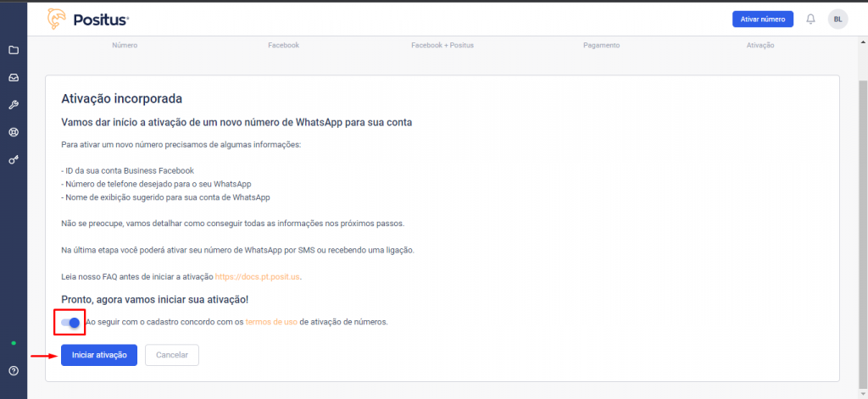Viewport: 868px width, 399px height.
Task: Click the Cancelar button
Action: tap(172, 355)
